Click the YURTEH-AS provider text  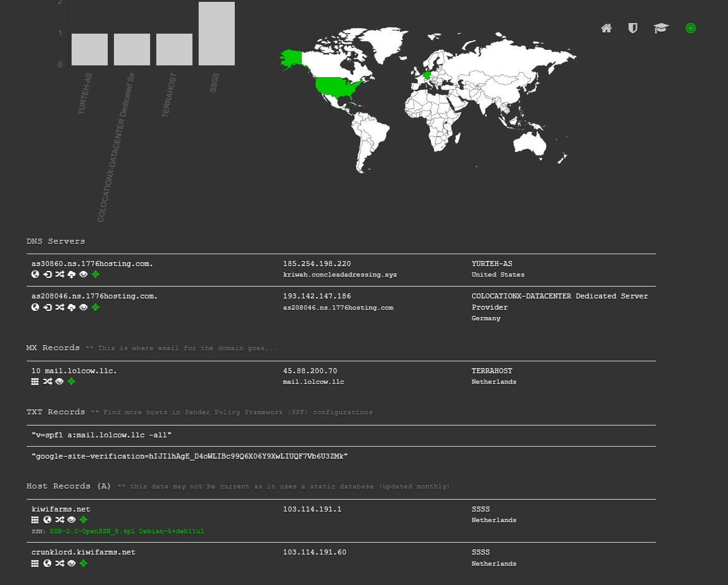492,264
